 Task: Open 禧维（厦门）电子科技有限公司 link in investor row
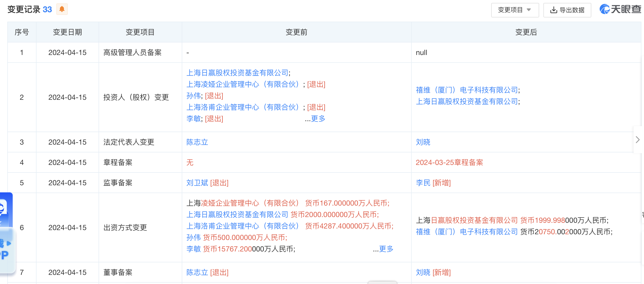tap(467, 90)
